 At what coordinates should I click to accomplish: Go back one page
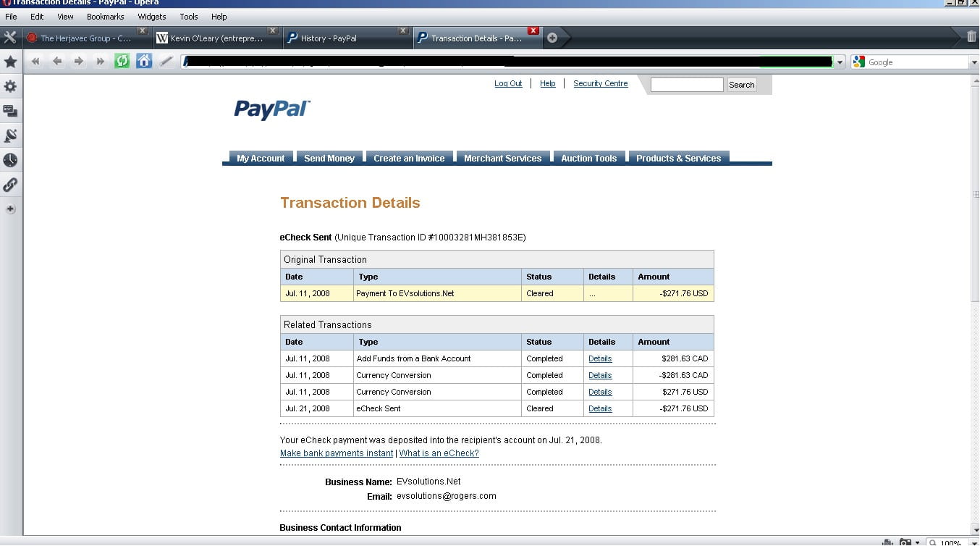(57, 62)
